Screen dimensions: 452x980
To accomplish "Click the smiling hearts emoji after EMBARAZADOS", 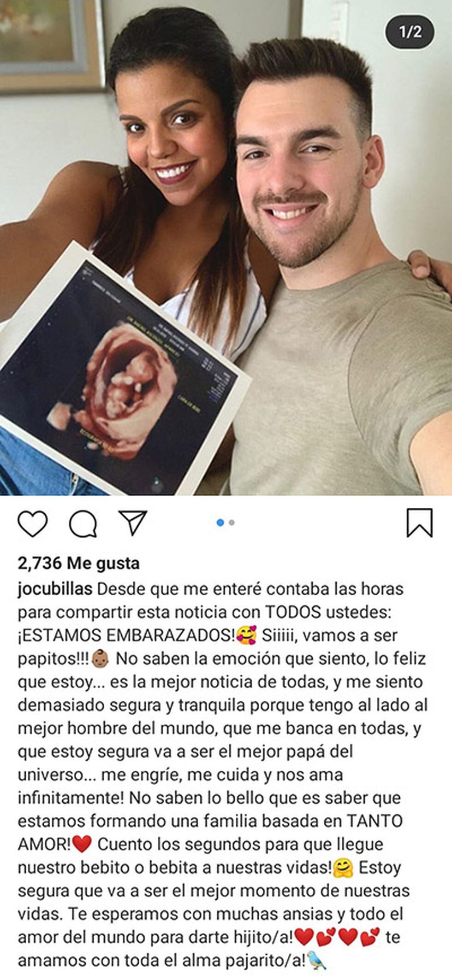I will pyautogui.click(x=246, y=635).
